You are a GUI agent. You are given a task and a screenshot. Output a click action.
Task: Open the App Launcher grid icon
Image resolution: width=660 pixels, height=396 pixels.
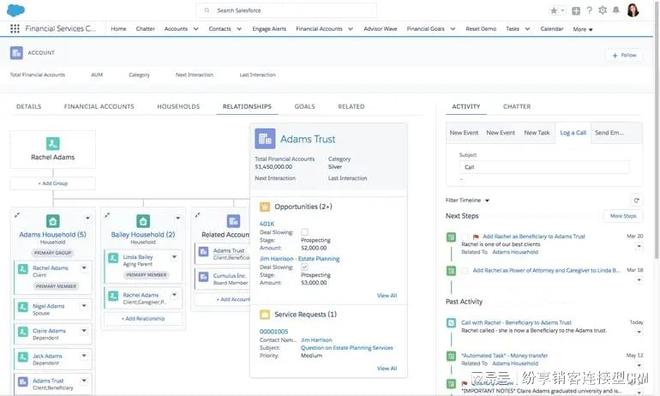click(15, 29)
